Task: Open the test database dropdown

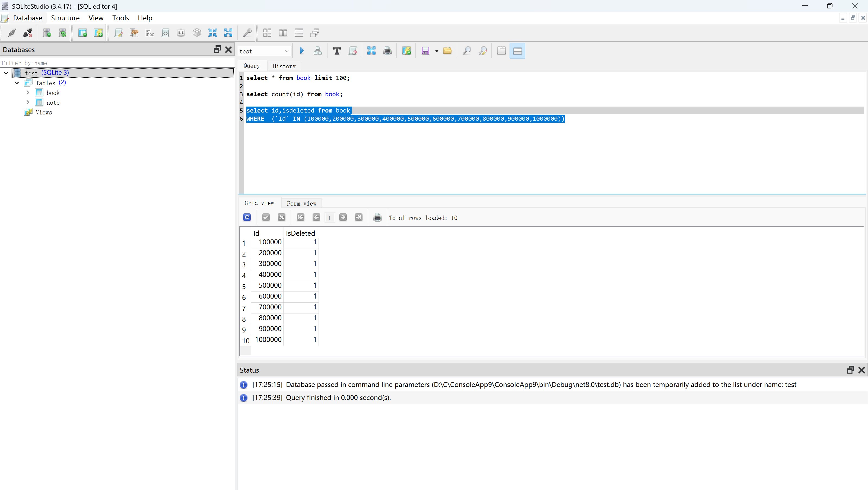Action: click(264, 51)
